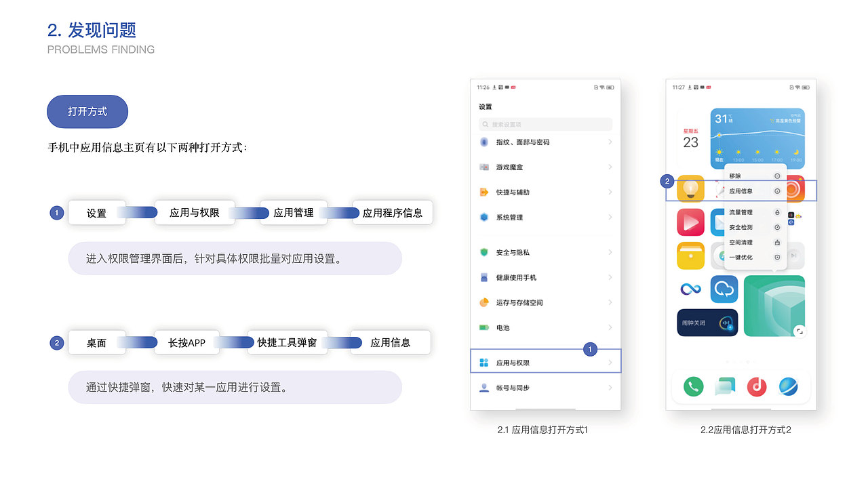868x488 pixels.
Task: Click the 应用程序信息 step box
Action: (392, 213)
